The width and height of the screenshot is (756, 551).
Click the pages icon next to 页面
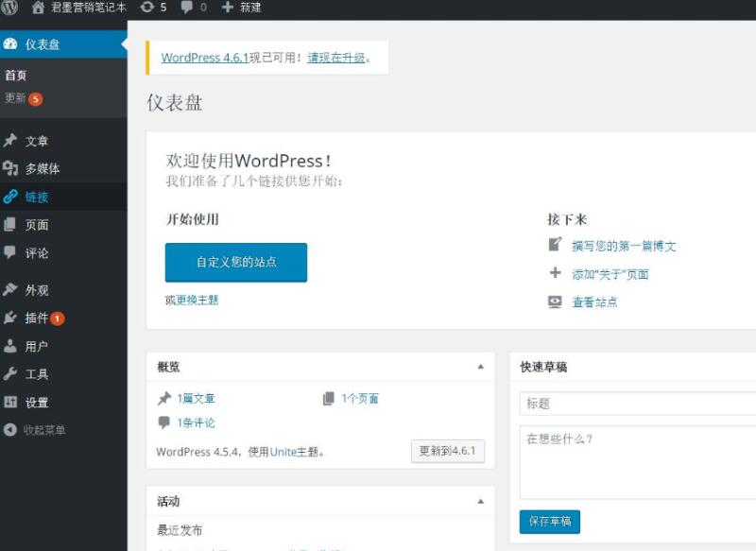[9, 224]
